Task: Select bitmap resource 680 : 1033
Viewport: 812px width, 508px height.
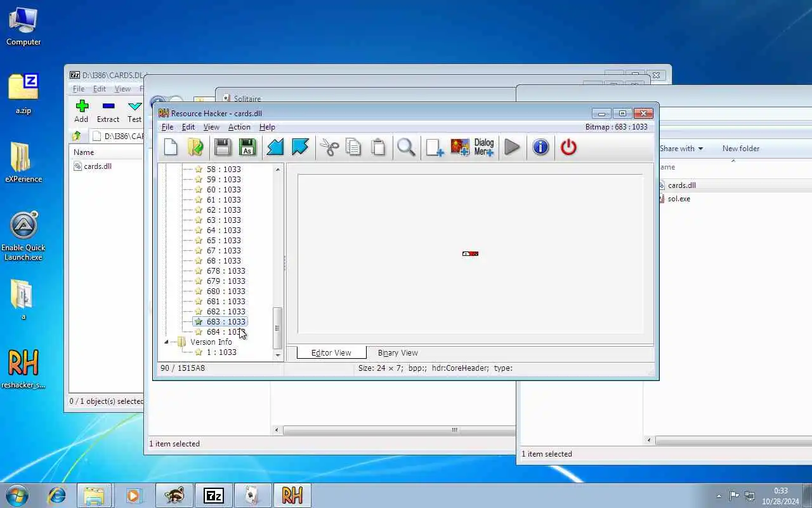Action: [x=226, y=291]
